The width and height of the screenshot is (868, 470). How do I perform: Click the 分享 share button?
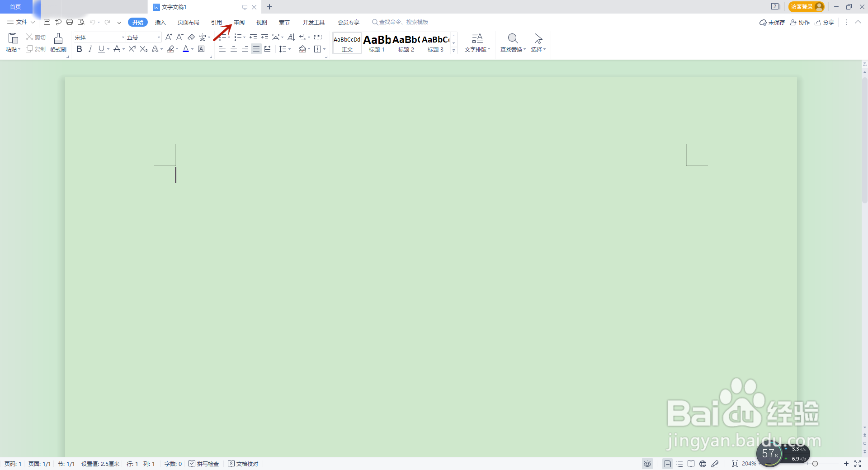pos(824,22)
